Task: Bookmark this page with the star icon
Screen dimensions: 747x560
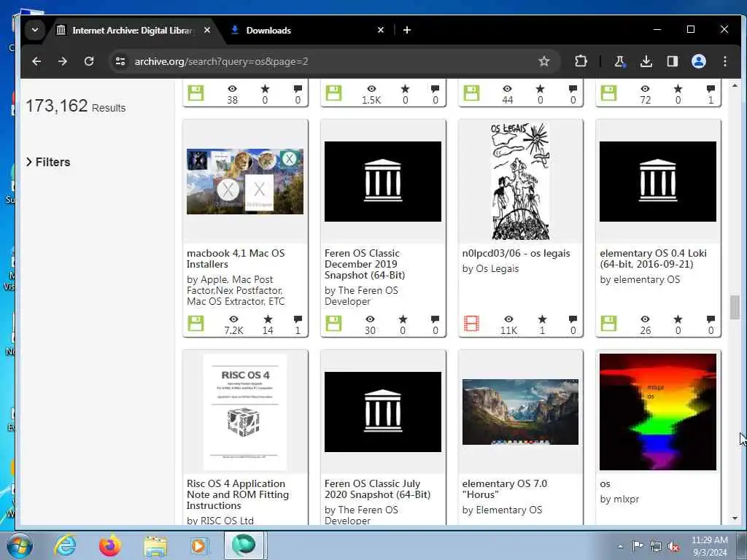Action: tap(543, 61)
